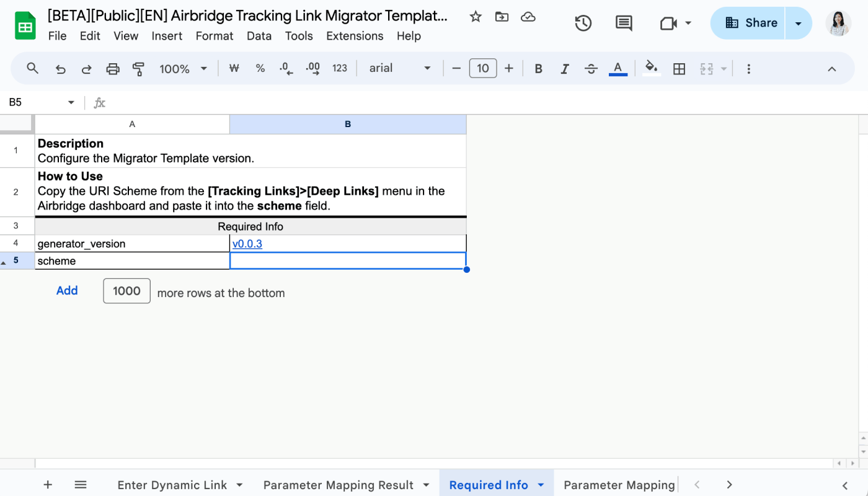Open the account profile picture
This screenshot has width=868, height=496.
[x=838, y=24]
